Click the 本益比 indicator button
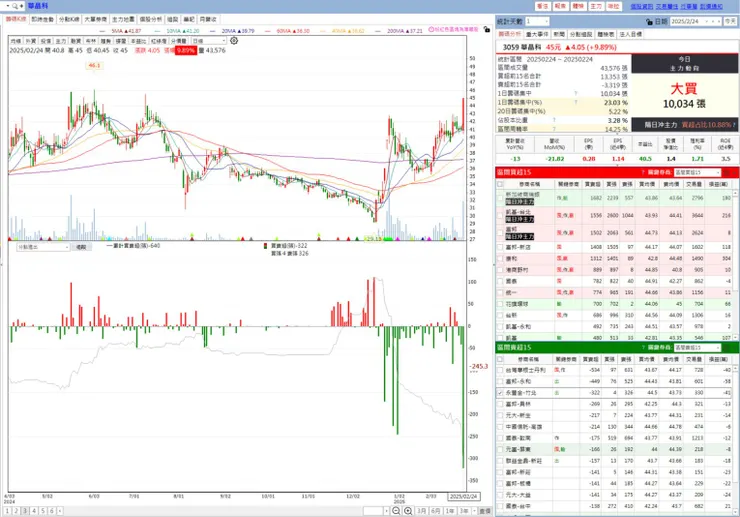Image resolution: width=740 pixels, height=517 pixels. [138, 41]
